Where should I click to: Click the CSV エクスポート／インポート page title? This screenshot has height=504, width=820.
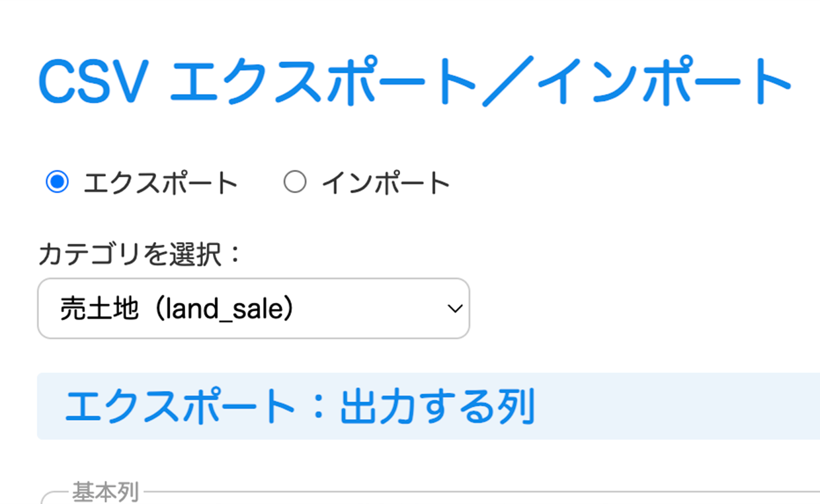click(x=415, y=83)
